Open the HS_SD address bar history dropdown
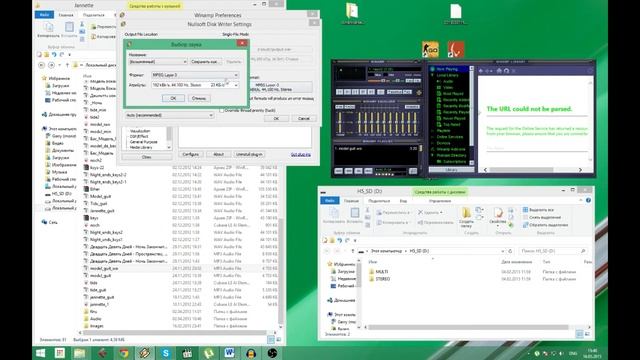Viewport: 640px width, 360px height. coord(502,251)
